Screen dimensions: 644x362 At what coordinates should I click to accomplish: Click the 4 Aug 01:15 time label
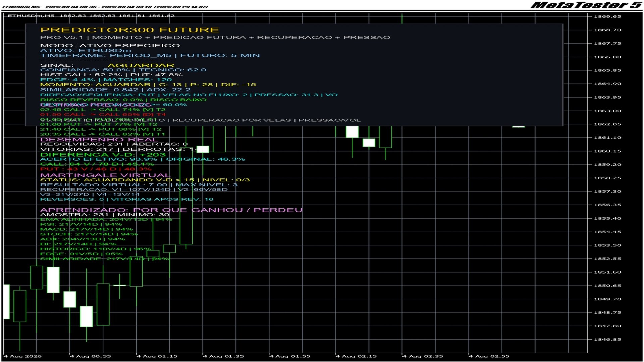click(157, 356)
